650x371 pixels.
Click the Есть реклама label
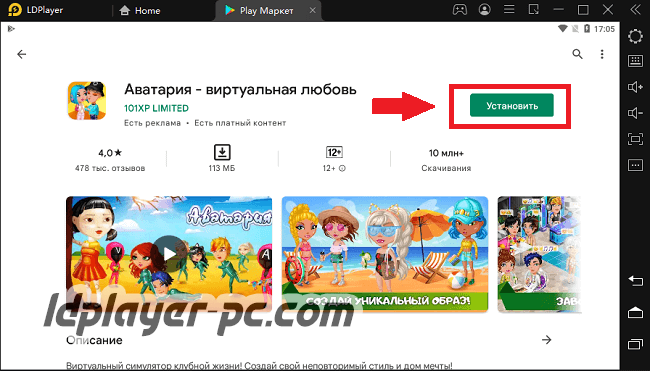click(x=152, y=123)
